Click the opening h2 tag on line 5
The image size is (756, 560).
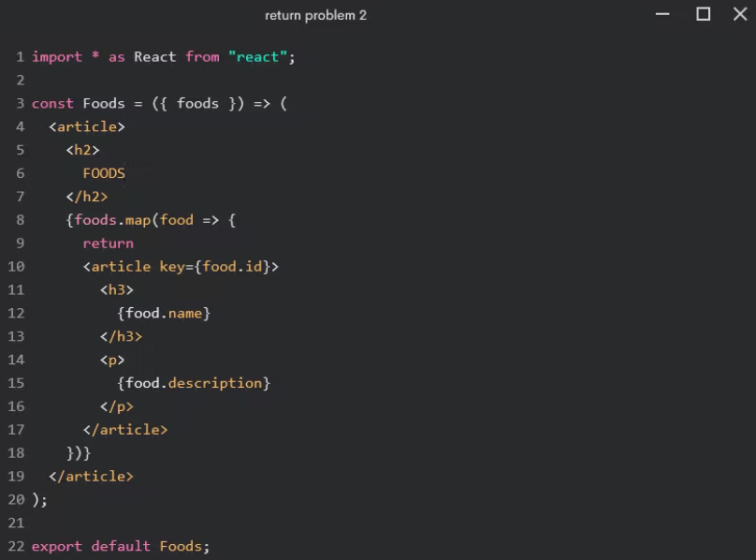(82, 150)
